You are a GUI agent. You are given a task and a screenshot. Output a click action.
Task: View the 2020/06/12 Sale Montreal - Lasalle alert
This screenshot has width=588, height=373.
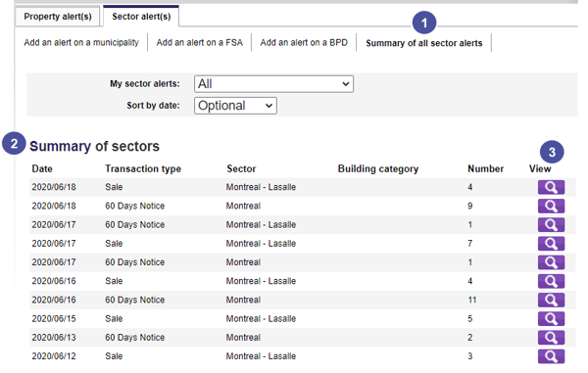point(551,356)
